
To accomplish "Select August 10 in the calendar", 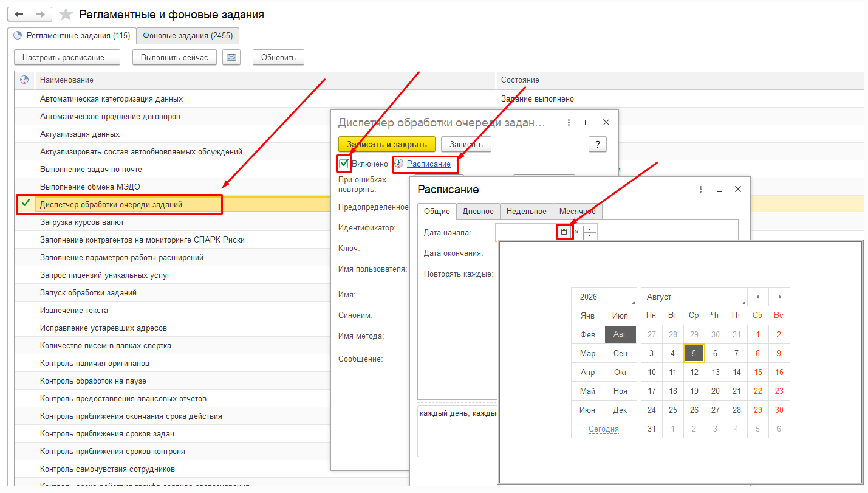I will pos(652,372).
